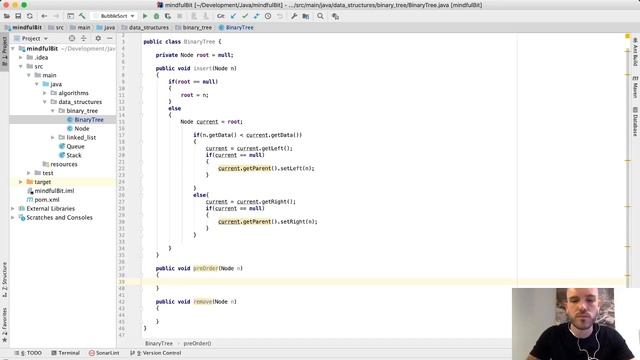Open Project panel settings gear

pos(98,38)
